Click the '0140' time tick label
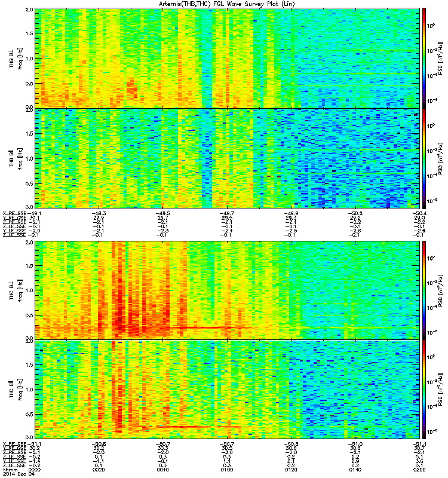Screen dimensions: 448x478 tap(355, 470)
